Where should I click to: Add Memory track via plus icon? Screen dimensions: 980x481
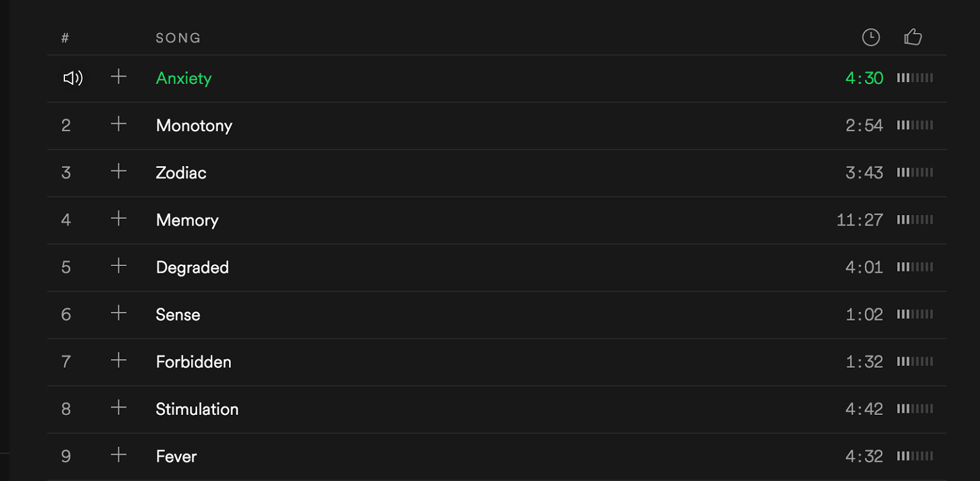point(119,218)
